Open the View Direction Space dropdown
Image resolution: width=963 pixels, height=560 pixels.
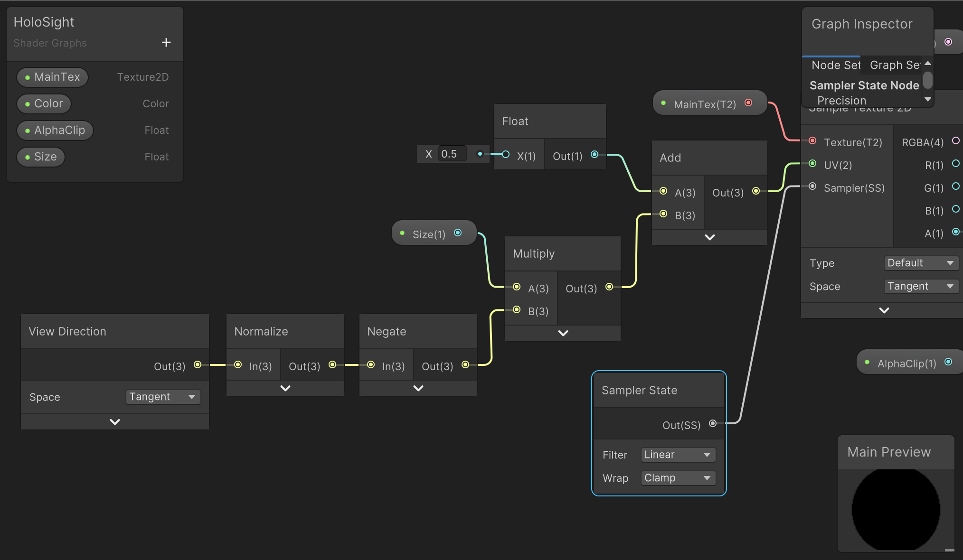pyautogui.click(x=162, y=397)
